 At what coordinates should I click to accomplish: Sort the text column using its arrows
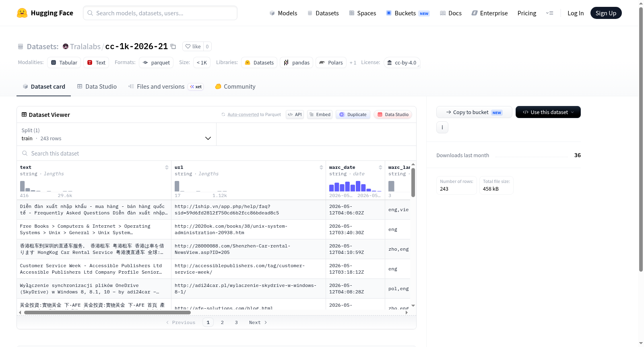point(167,167)
